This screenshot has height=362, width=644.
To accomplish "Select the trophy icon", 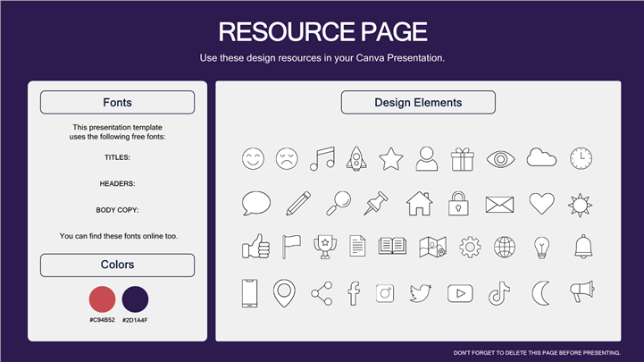I will tap(324, 246).
